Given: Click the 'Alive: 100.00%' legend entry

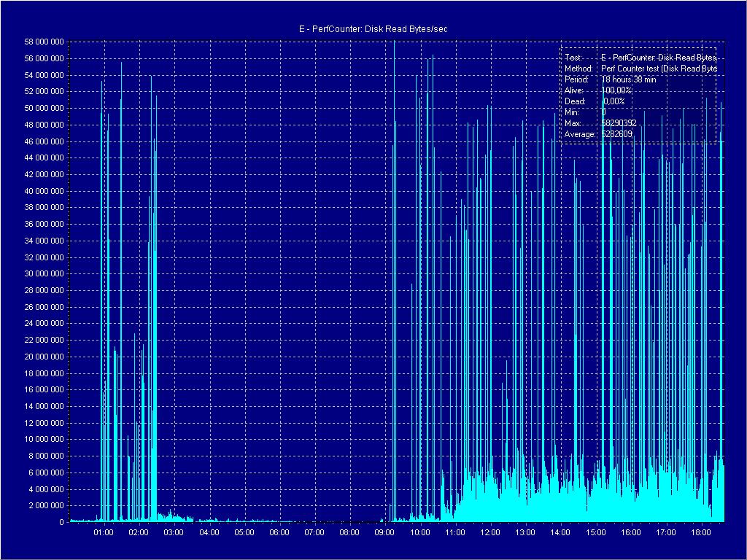Looking at the screenshot, I should (x=595, y=90).
